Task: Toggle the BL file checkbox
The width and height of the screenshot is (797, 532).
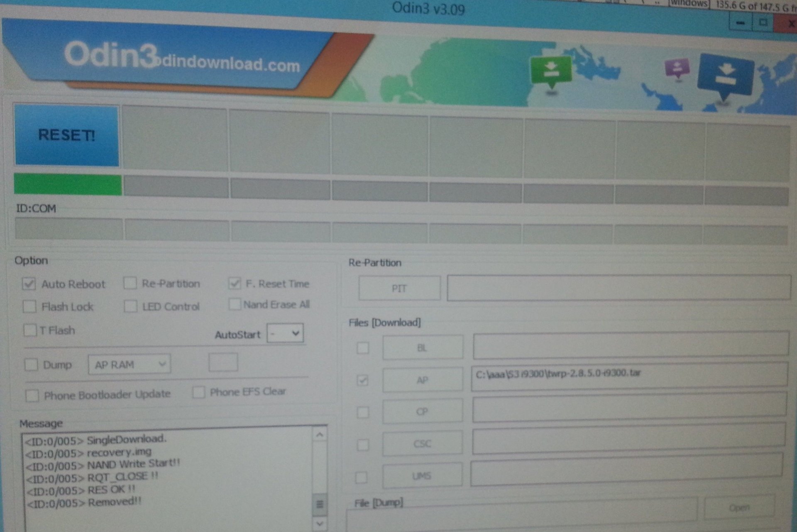Action: tap(363, 348)
